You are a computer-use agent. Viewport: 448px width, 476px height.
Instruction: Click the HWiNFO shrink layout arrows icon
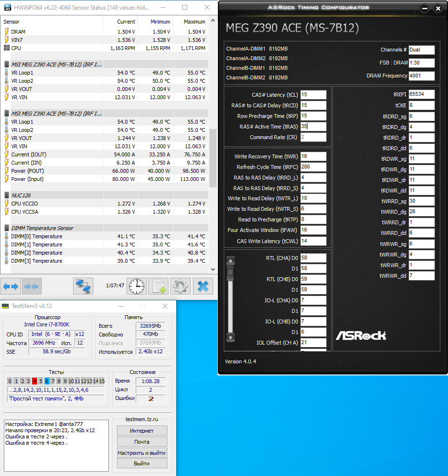pyautogui.click(x=31, y=286)
